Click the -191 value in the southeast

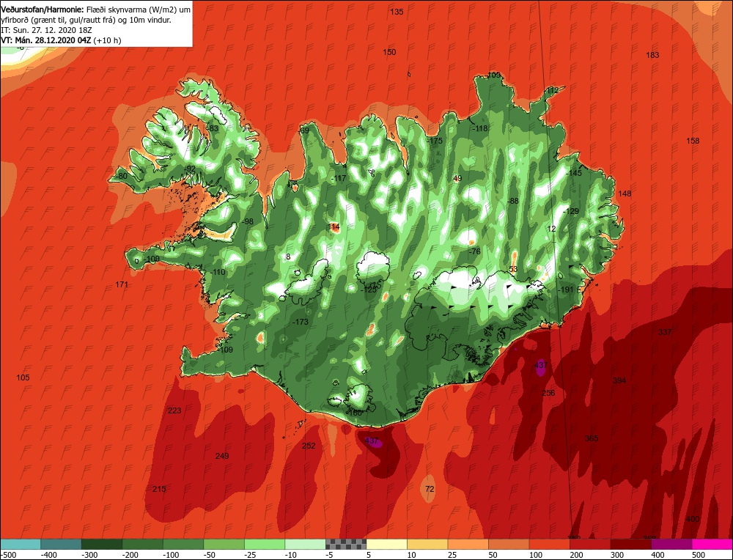565,290
